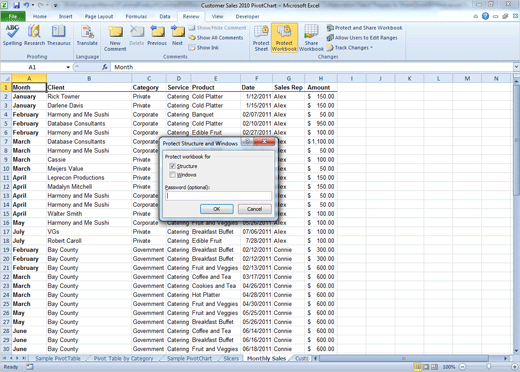Click the formula bar showing Month

tap(312, 67)
